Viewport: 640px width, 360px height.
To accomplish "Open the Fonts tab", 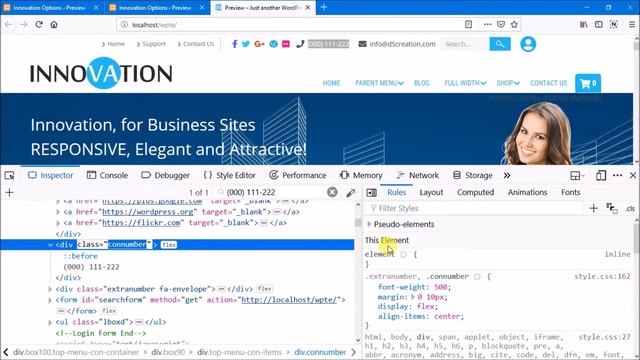I will (x=570, y=192).
